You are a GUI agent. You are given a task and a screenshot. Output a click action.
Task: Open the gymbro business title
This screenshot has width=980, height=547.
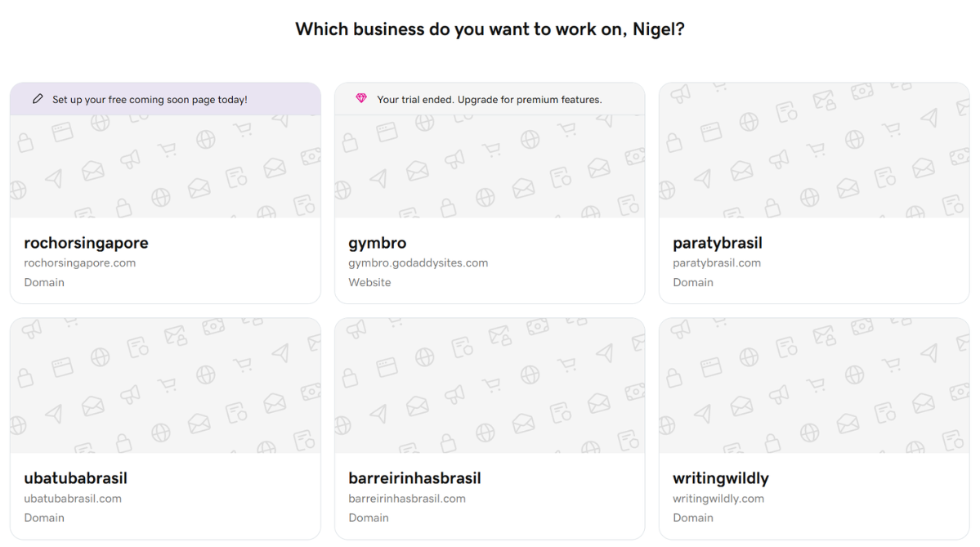pos(377,243)
